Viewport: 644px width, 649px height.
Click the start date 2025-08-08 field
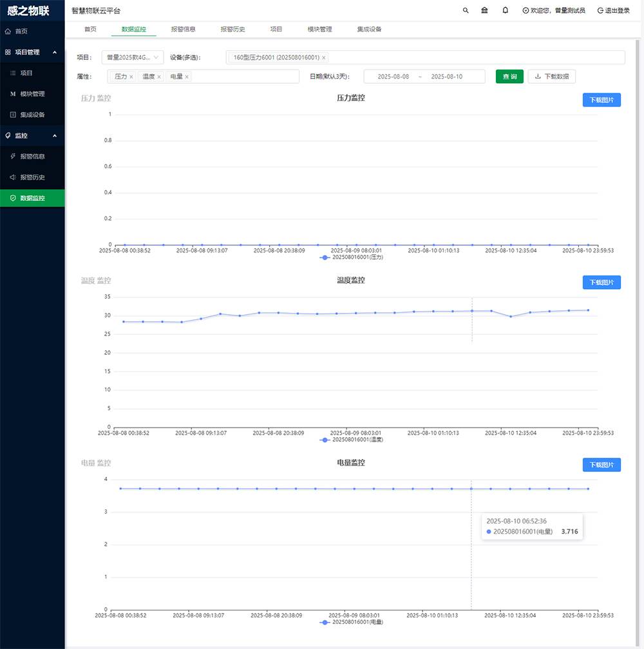[x=393, y=77]
